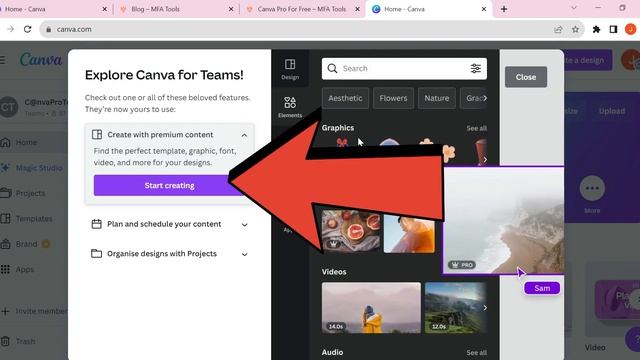Screen dimensions: 640x360
Task: Close the Blog – MFA Tools tab
Action: click(x=231, y=9)
